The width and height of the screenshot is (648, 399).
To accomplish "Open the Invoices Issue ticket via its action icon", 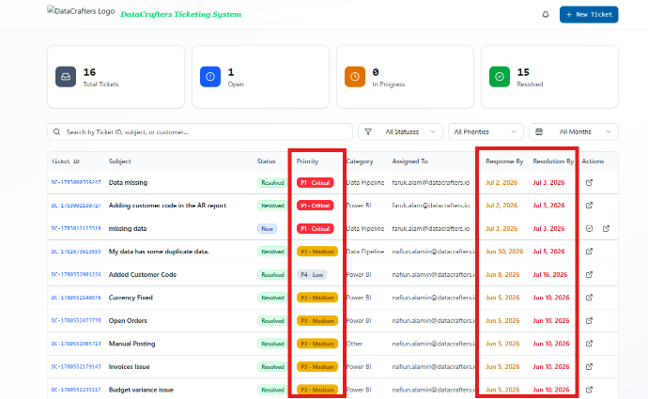I will [x=589, y=366].
